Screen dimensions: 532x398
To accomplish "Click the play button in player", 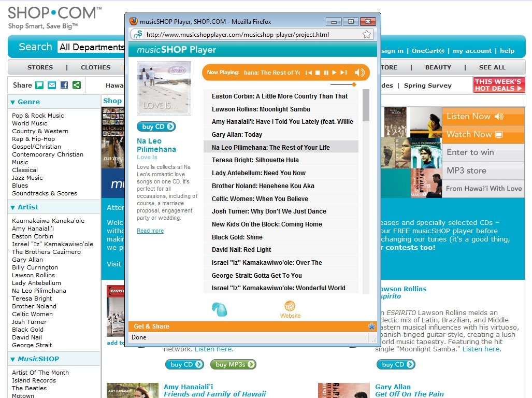I will click(x=334, y=73).
